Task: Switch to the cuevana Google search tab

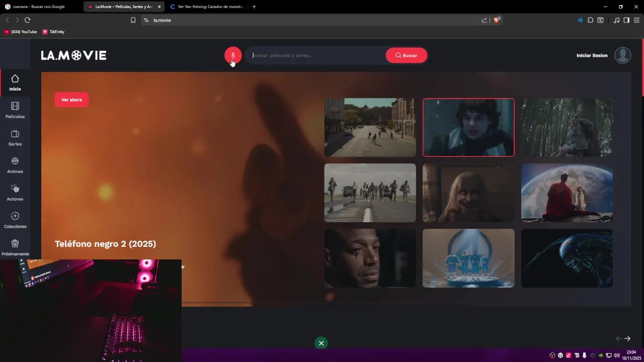Action: (40, 7)
